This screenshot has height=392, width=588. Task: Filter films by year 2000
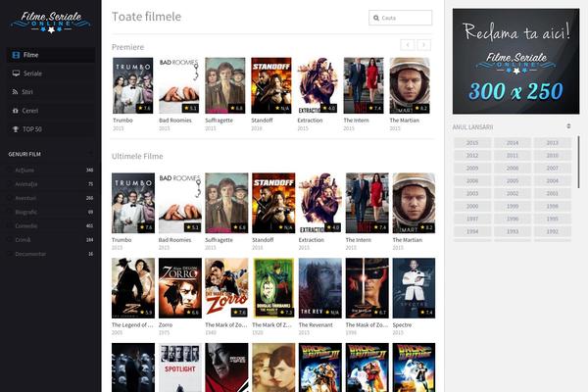coord(472,207)
